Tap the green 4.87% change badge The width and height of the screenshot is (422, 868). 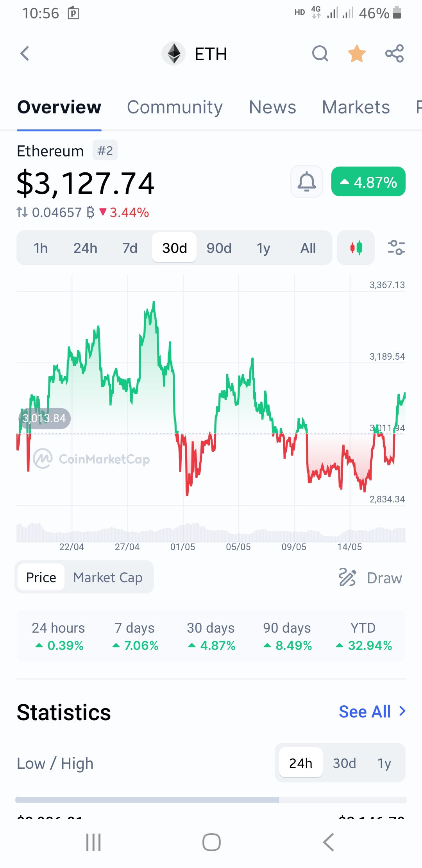368,182
